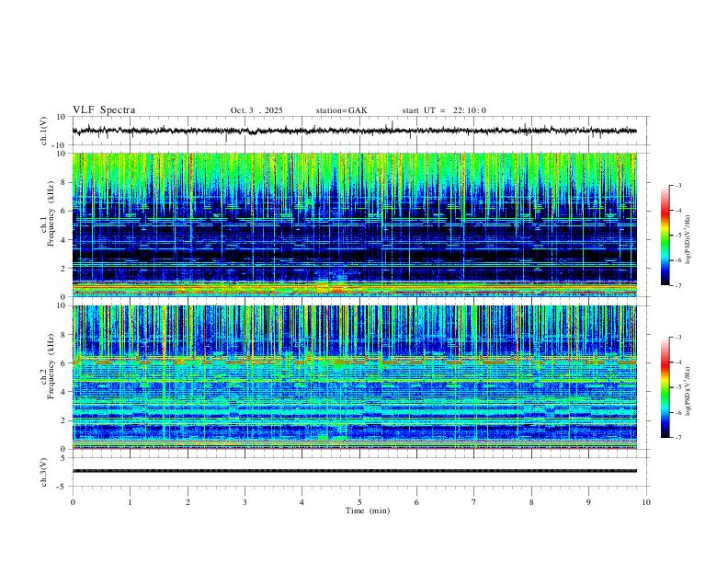The image size is (728, 563).
Task: Click the date 'Oct. 3 , 2025'
Action: coord(256,110)
